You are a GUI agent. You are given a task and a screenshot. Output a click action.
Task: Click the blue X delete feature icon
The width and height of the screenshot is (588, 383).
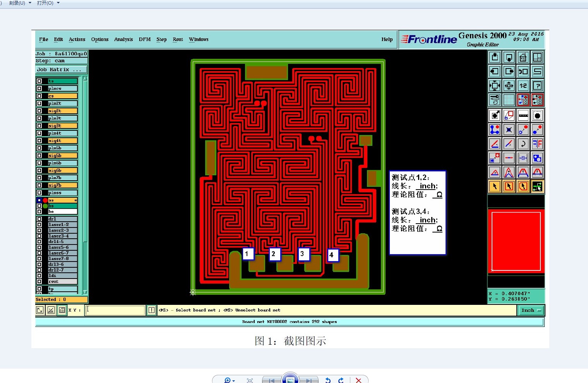point(509,130)
